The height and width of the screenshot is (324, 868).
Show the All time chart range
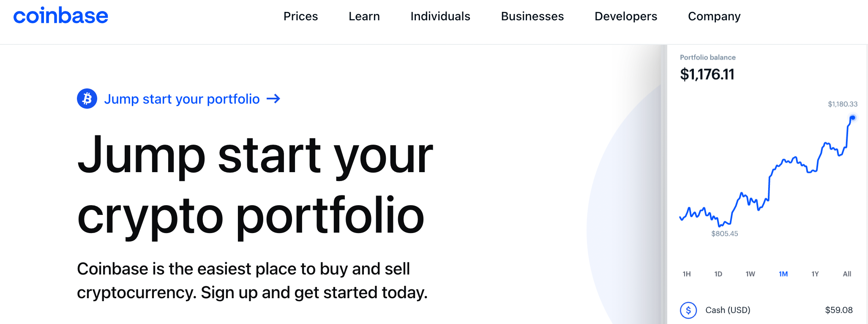[847, 274]
